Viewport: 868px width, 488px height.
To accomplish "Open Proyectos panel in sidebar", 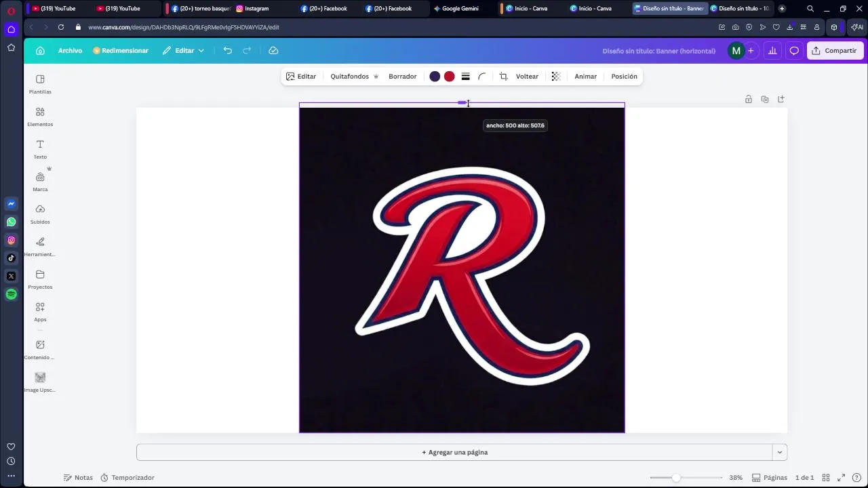I will click(40, 279).
